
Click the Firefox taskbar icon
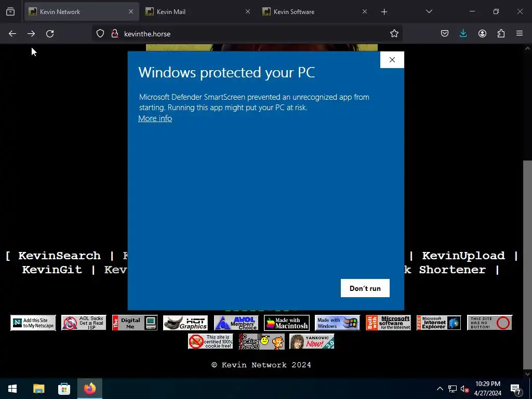click(x=90, y=389)
